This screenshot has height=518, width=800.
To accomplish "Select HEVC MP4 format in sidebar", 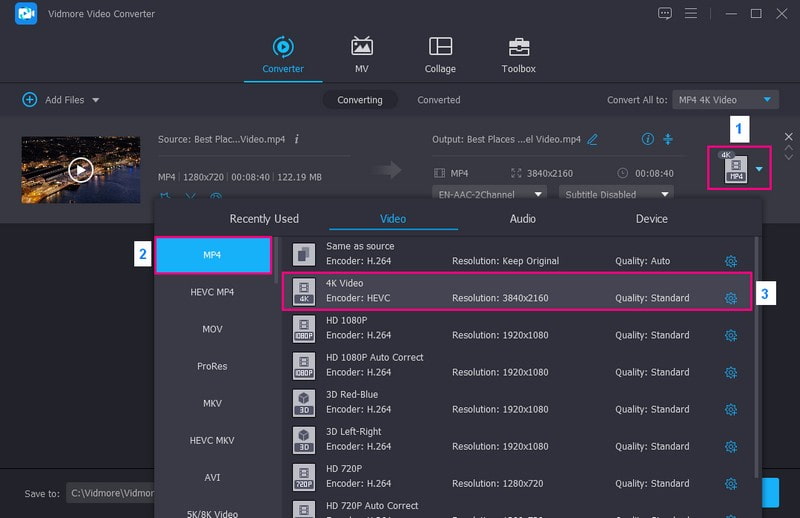I will point(212,292).
